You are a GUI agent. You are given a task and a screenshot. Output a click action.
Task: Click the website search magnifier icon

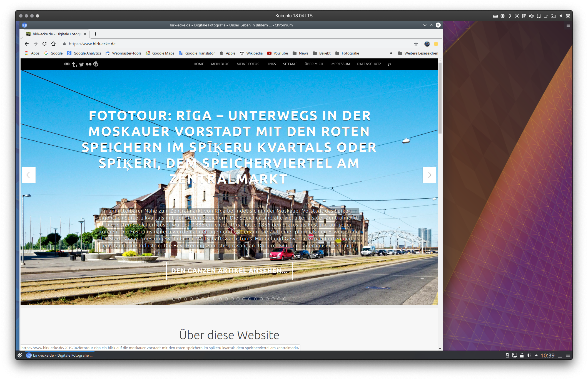[389, 64]
